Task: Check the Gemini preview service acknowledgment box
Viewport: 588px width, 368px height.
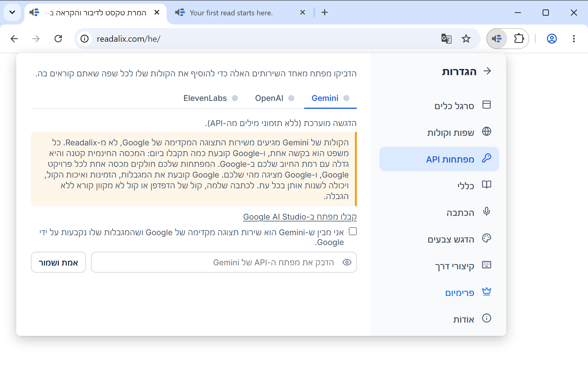Action: [x=353, y=231]
